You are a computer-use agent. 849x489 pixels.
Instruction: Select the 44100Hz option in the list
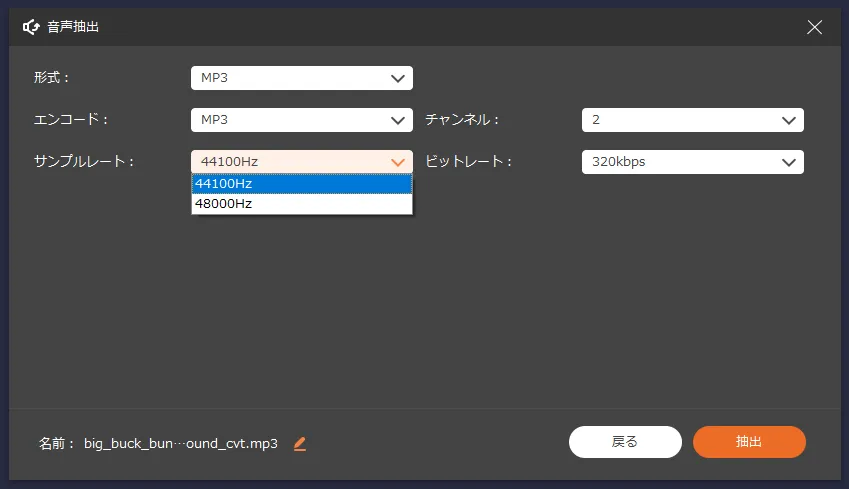tap(301, 184)
